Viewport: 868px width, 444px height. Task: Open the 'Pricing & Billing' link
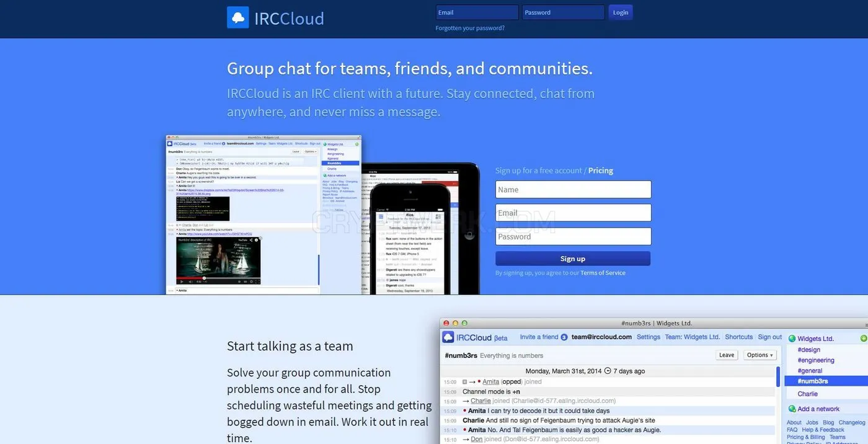pos(806,437)
